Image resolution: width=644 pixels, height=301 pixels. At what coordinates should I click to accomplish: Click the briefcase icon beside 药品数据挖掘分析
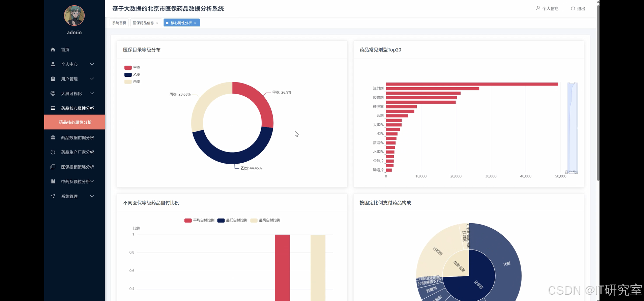coord(53,137)
